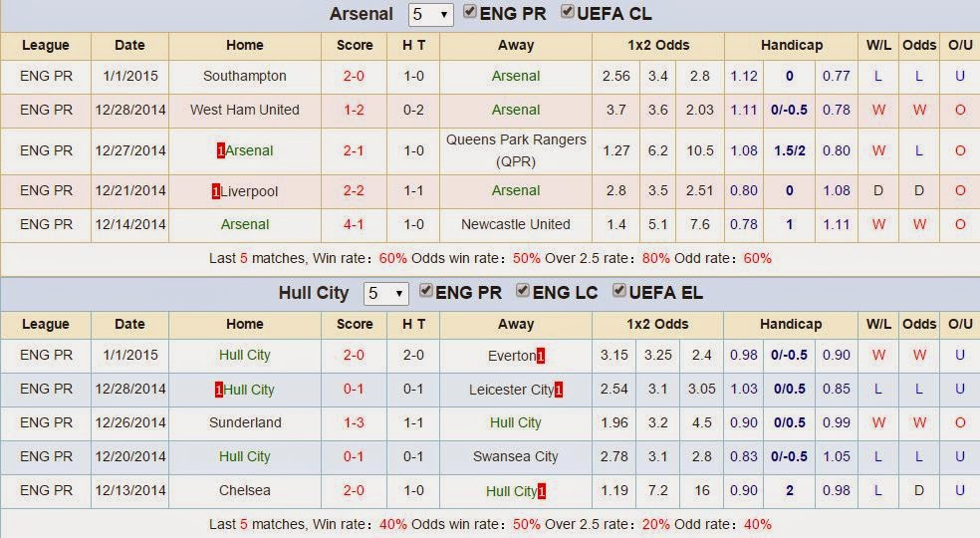Viewport: 980px width, 538px height.
Task: Toggle UEFA CL checkbox for Arsenal
Action: tap(568, 11)
